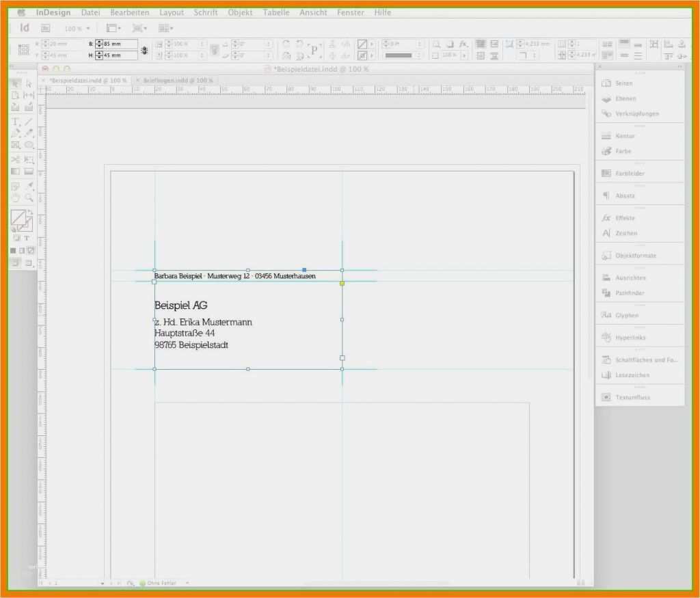Select the Selection tool

point(15,83)
